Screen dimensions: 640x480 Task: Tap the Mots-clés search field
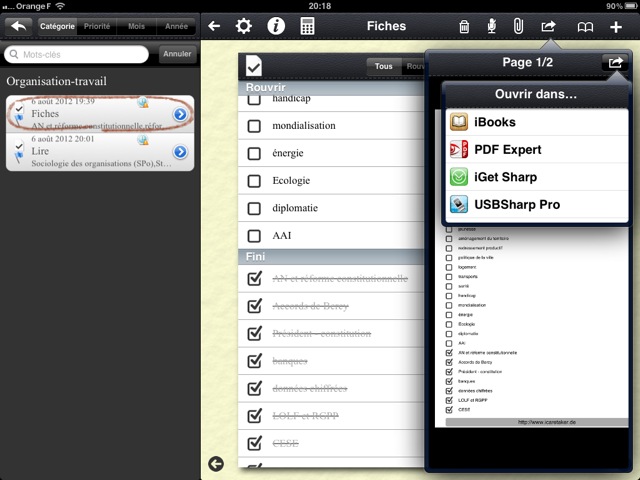[x=85, y=54]
